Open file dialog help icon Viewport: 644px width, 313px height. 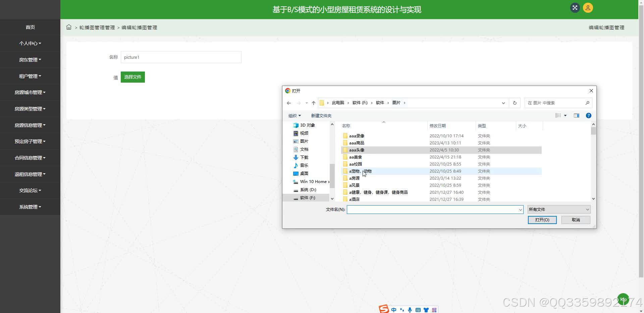click(588, 116)
